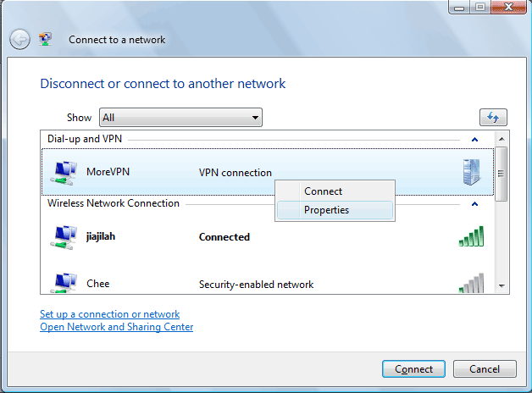The width and height of the screenshot is (532, 393).
Task: Open the Network and Sharing Center link
Action: tap(116, 327)
